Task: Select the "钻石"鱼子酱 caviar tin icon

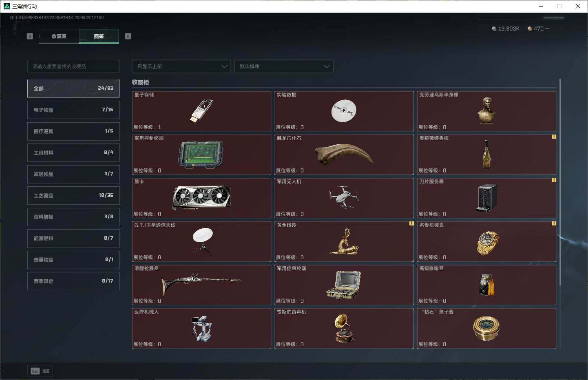Action: 486,328
